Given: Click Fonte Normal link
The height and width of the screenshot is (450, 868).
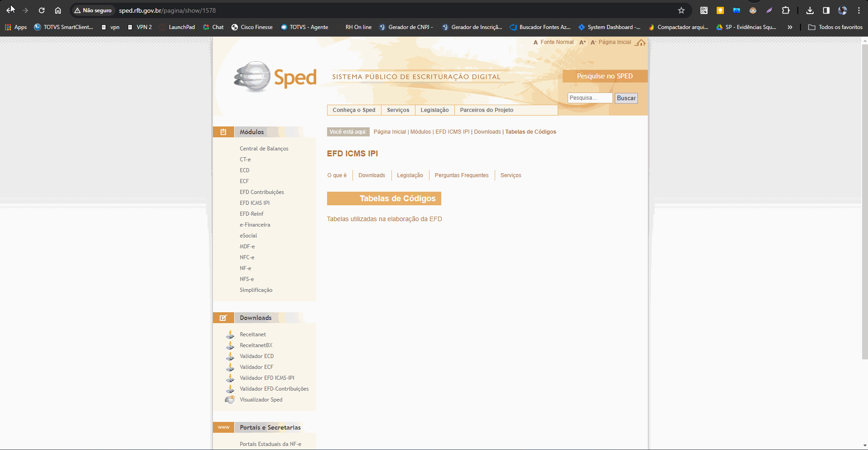Looking at the screenshot, I should (x=557, y=42).
